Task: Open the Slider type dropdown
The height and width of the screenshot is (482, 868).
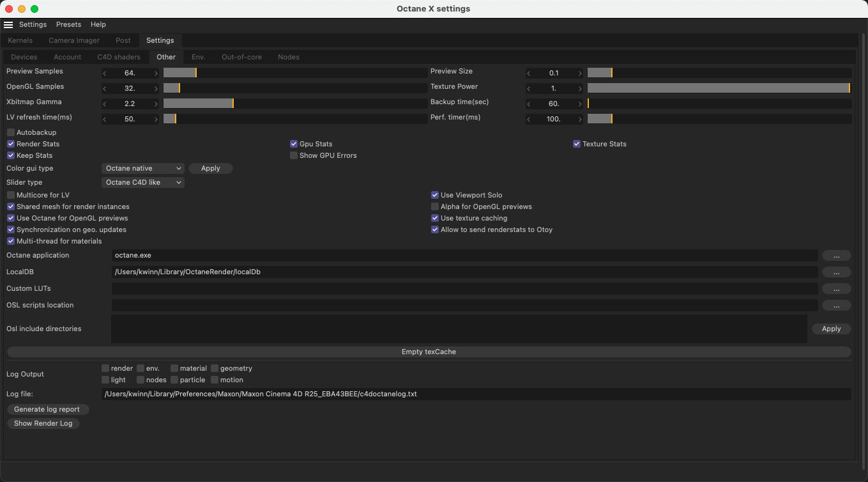Action: pyautogui.click(x=143, y=183)
